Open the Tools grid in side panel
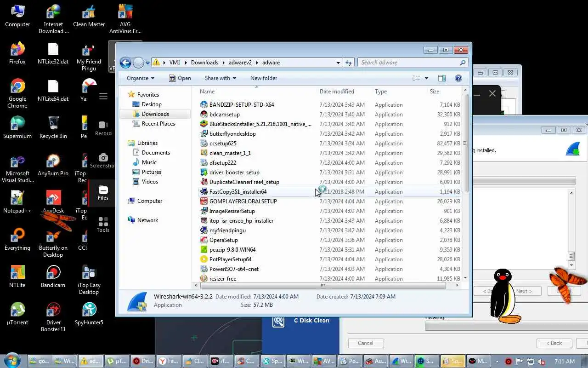The width and height of the screenshot is (588, 368). pos(103,225)
